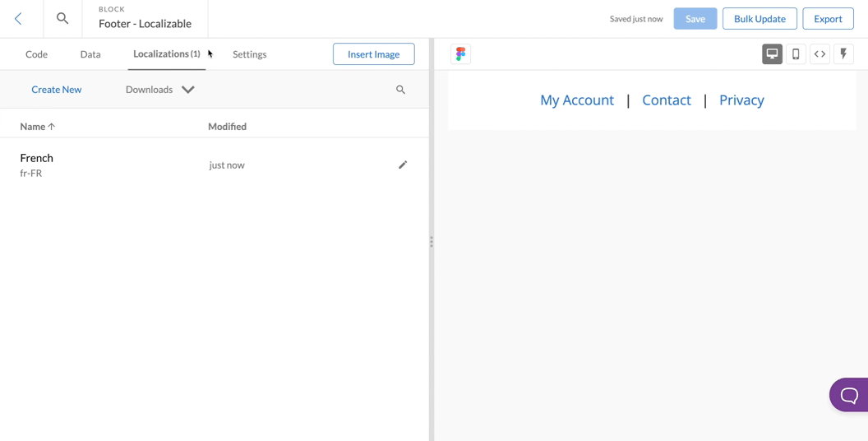Edit the French localization with pencil icon
The image size is (868, 441).
403,165
